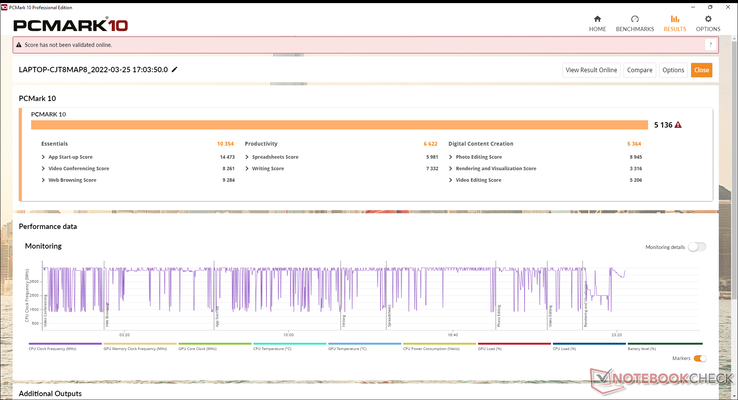This screenshot has height=400, width=738.
Task: Click the warning triangle in validation banner
Action: pyautogui.click(x=20, y=45)
